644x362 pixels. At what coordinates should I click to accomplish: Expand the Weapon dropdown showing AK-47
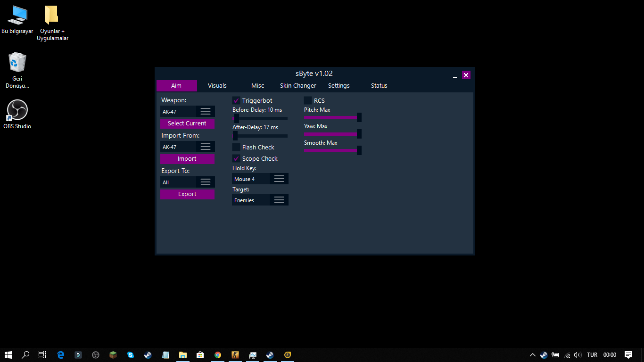[188, 111]
